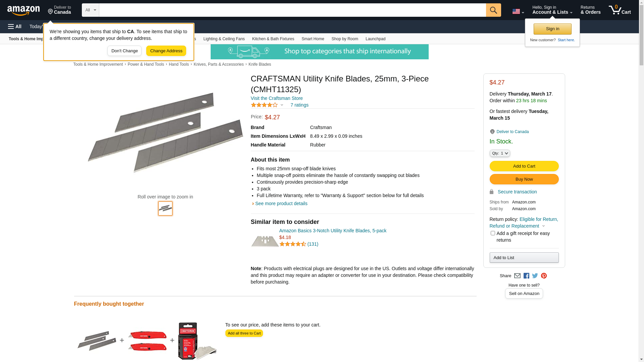644x362 pixels.
Task: Click the Add to Cart button
Action: coord(524,166)
